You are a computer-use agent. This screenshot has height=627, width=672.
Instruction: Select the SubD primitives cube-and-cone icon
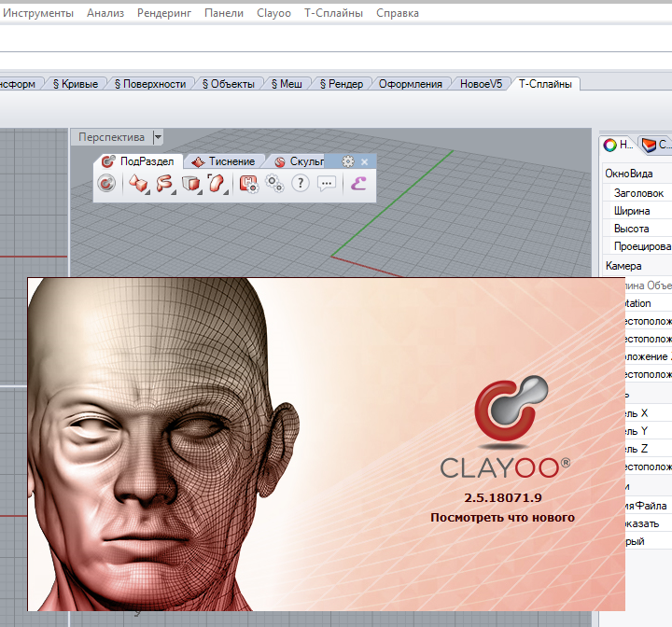(139, 184)
